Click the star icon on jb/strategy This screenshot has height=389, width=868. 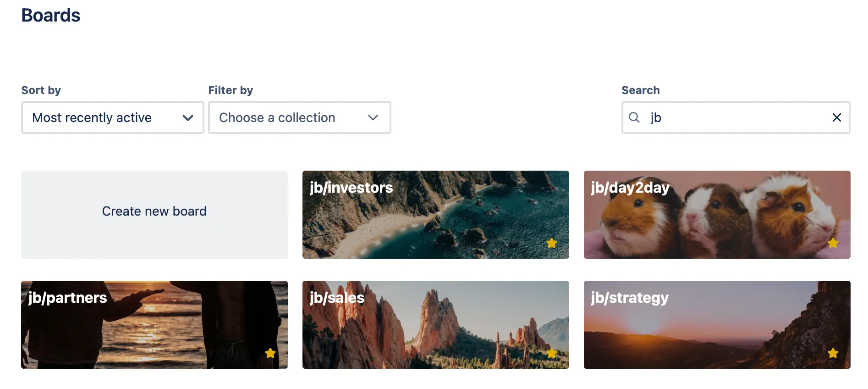(833, 353)
